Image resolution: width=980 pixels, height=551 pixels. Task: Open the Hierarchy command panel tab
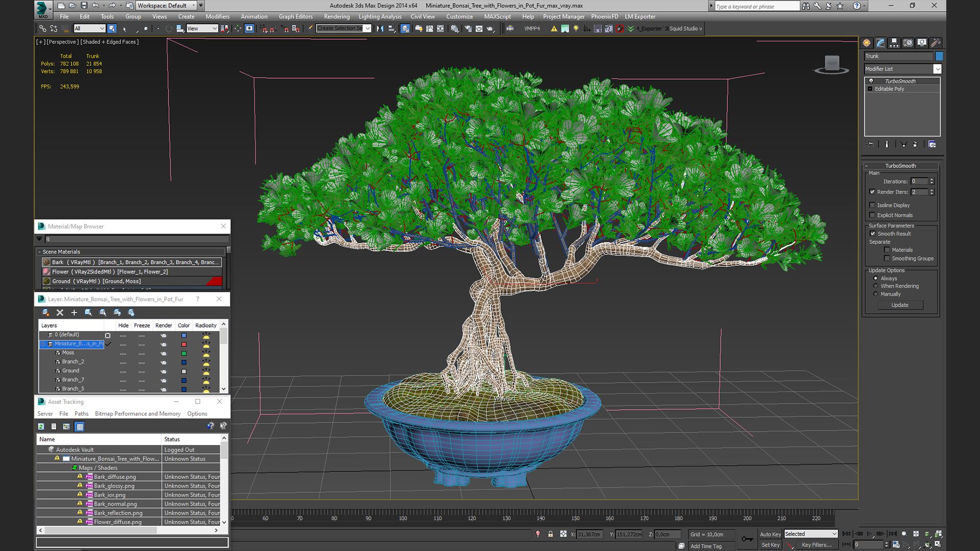(x=894, y=43)
